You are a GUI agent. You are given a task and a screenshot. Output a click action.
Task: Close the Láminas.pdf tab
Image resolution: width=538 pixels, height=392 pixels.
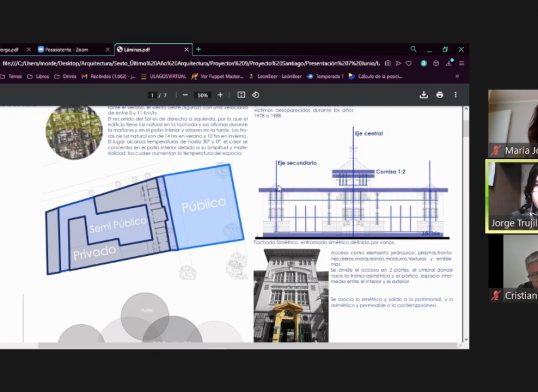tap(186, 50)
